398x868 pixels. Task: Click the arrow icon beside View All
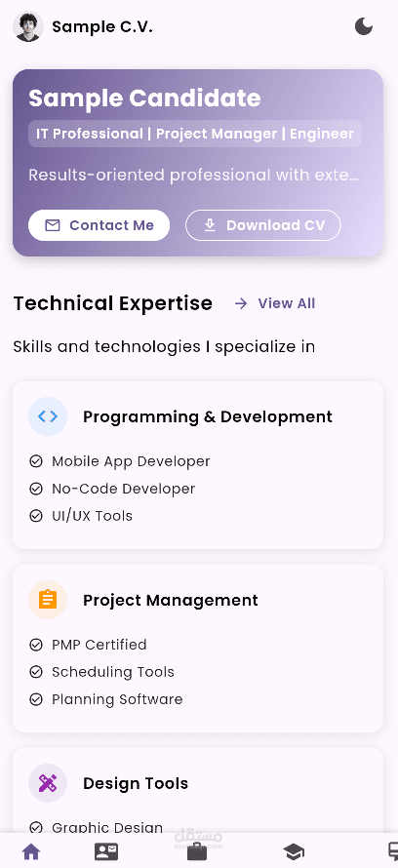tap(240, 303)
